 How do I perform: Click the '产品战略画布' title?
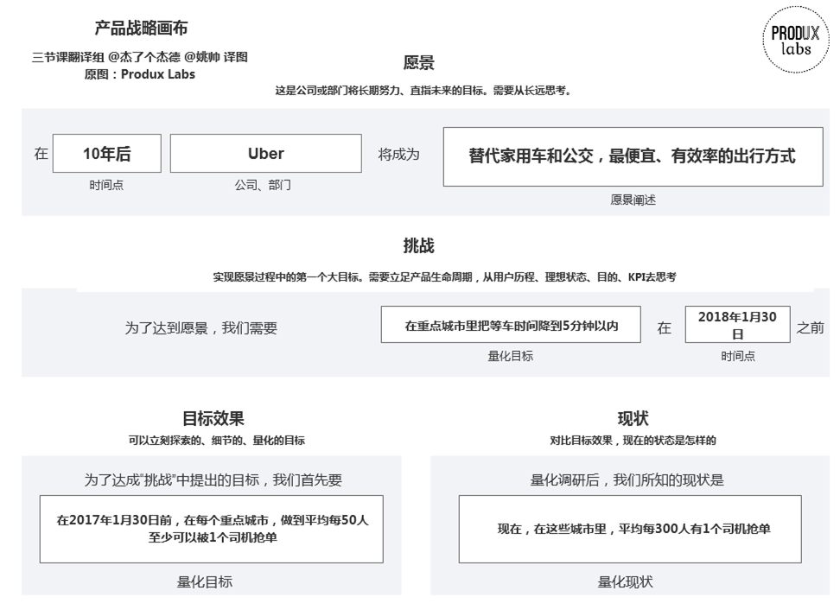[141, 28]
